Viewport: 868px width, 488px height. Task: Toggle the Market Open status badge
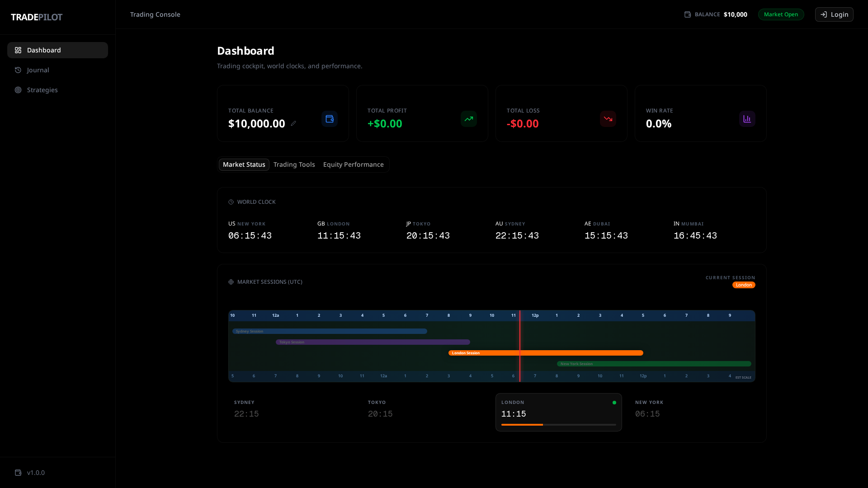(781, 14)
